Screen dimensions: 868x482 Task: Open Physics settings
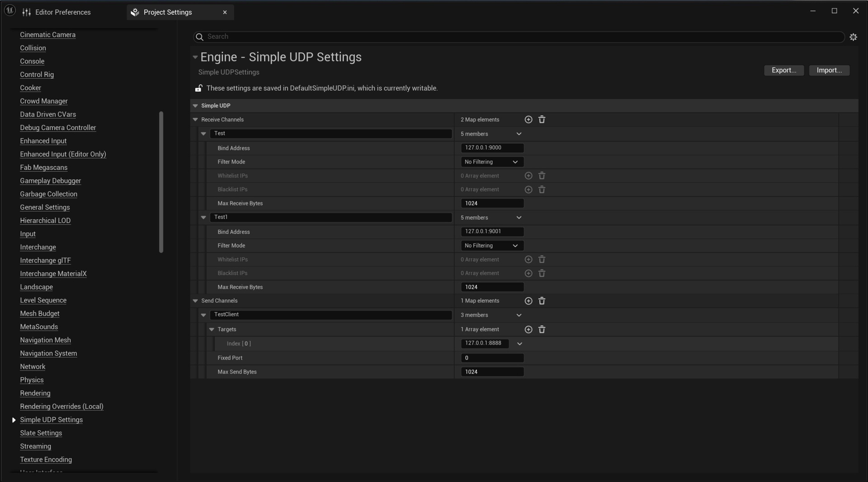pyautogui.click(x=32, y=380)
